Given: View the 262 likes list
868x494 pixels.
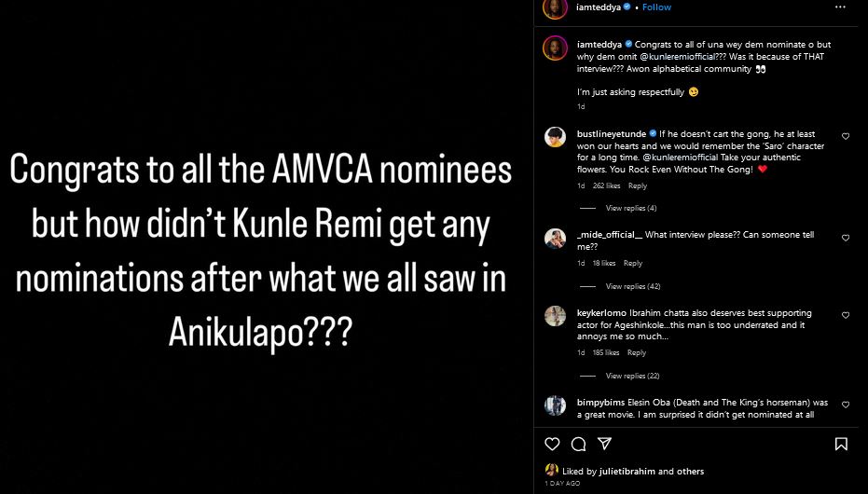Looking at the screenshot, I should pos(606,186).
